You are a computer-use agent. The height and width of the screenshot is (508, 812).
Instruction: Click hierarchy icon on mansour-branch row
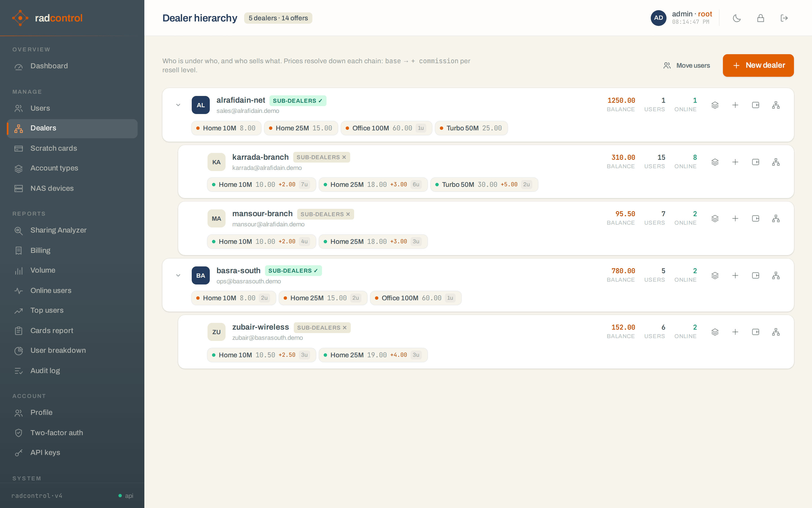776,219
